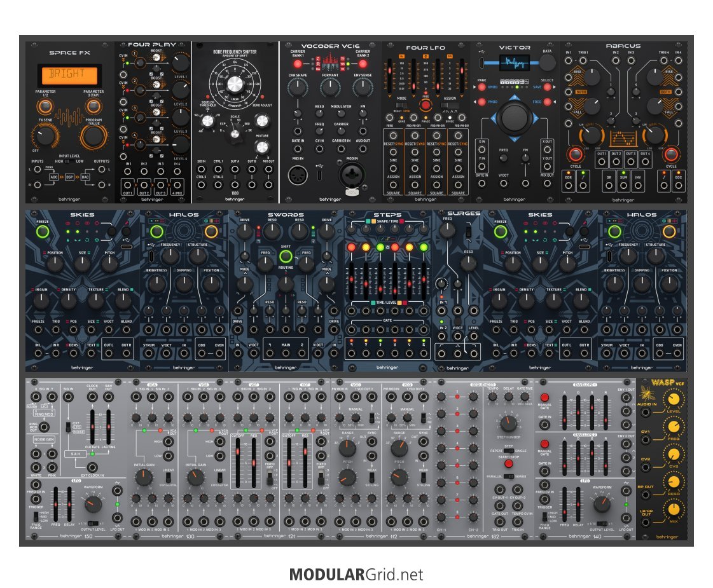The width and height of the screenshot is (713, 588).
Task: Adjust the Space FX FX Send knob
Action: pyautogui.click(x=45, y=135)
